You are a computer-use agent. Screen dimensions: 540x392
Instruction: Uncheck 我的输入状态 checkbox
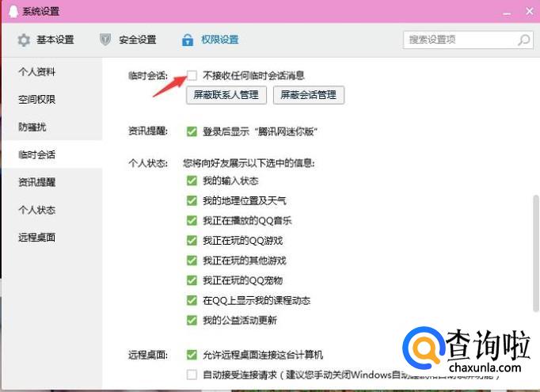click(x=192, y=181)
